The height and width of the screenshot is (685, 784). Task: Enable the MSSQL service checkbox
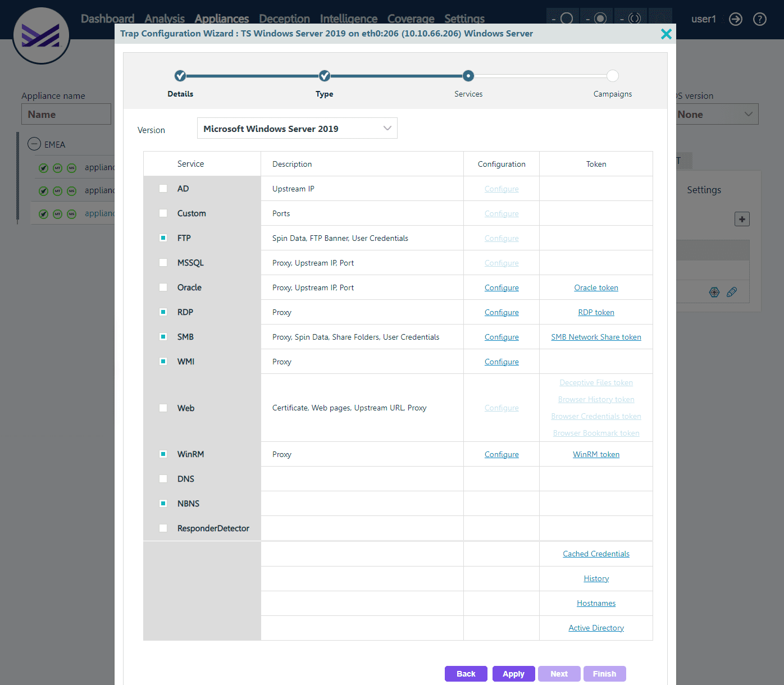click(163, 263)
